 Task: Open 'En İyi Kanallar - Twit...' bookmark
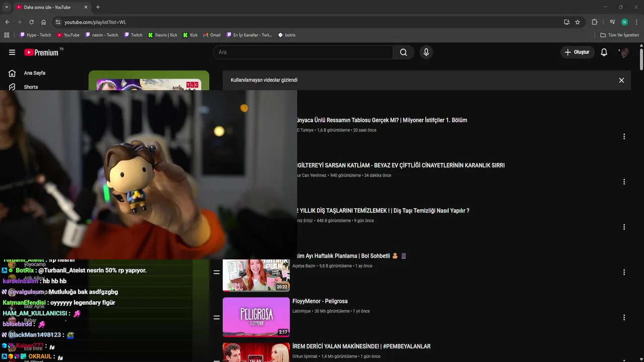click(249, 35)
